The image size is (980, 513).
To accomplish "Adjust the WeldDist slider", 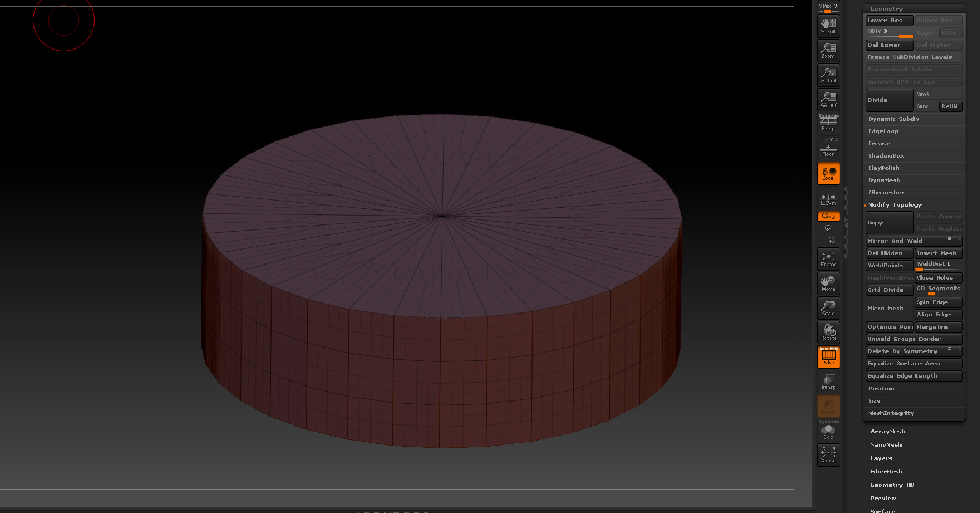I will click(x=938, y=266).
